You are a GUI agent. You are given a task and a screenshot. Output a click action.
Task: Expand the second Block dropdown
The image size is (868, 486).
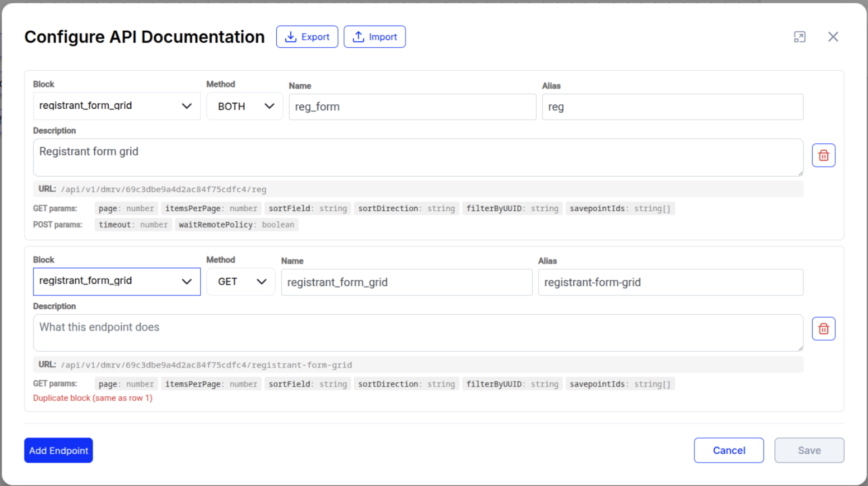116,281
